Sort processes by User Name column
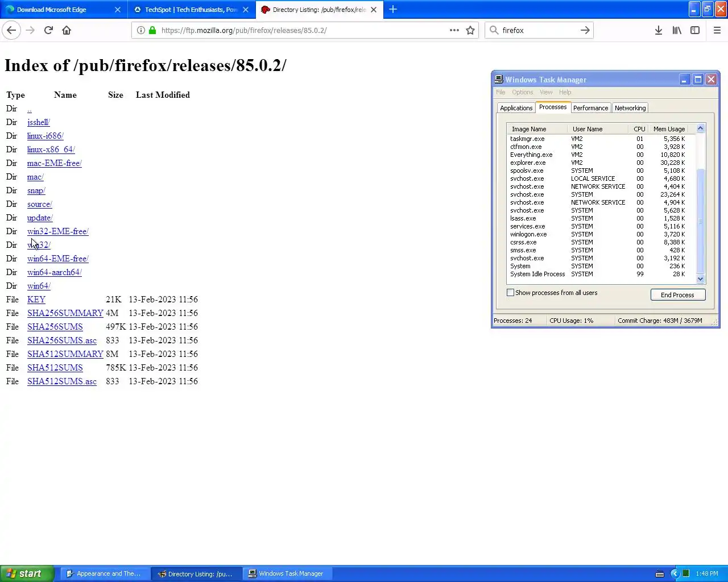The image size is (728, 582). [x=598, y=129]
